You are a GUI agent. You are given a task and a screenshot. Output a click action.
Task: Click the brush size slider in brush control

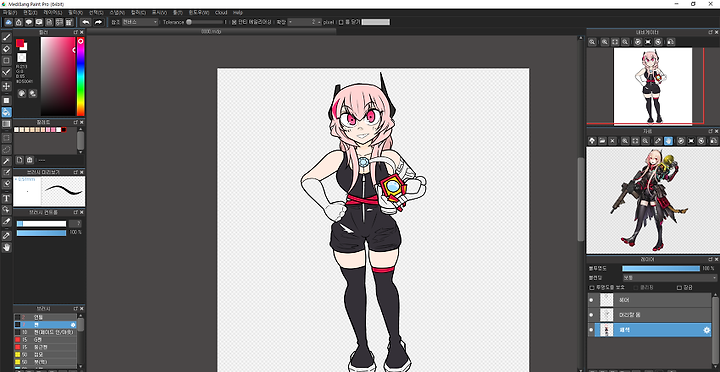tap(42, 224)
